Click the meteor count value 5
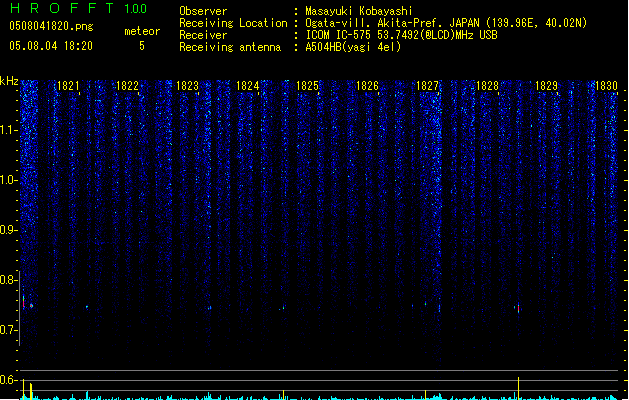The image size is (629, 400). pyautogui.click(x=142, y=46)
